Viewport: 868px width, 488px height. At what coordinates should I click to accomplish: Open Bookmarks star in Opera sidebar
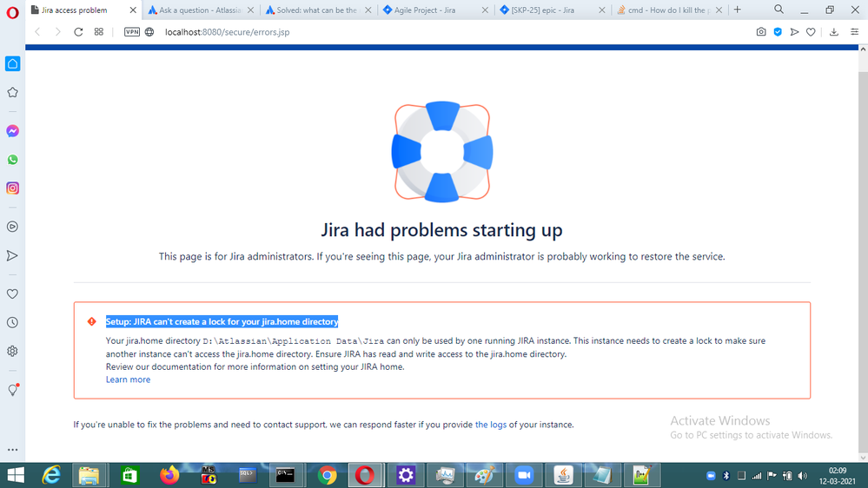(12, 92)
